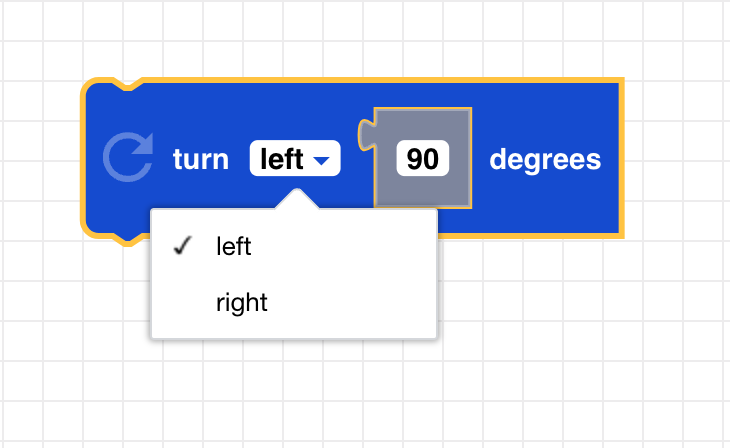Image resolution: width=730 pixels, height=448 pixels.
Task: Click the "turn" label on the block
Action: tap(201, 160)
